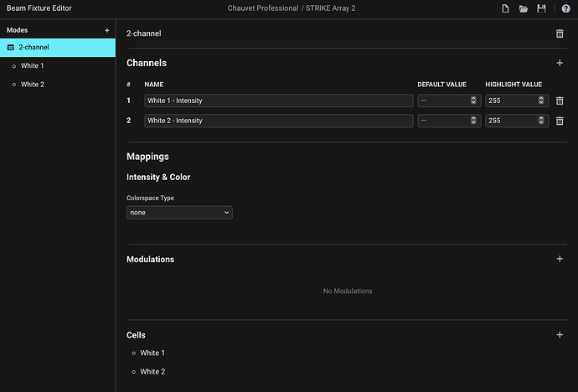This screenshot has width=578, height=392.
Task: Add a modulation with plus icon
Action: point(560,259)
